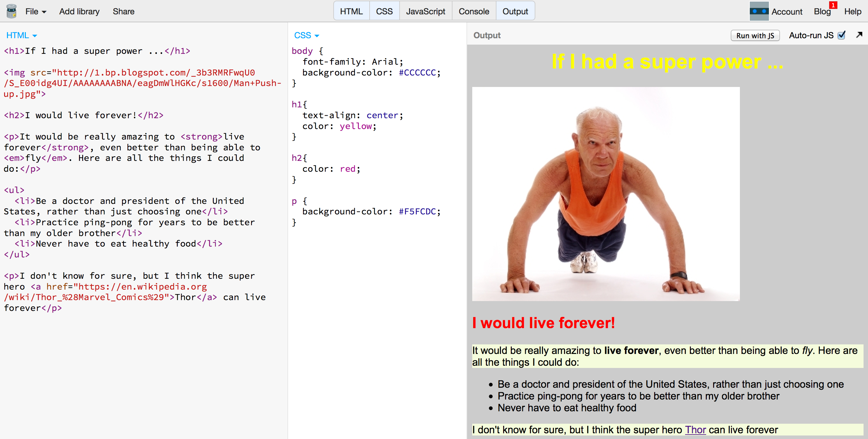Image resolution: width=868 pixels, height=439 pixels.
Task: Open the Thor link in output
Action: (x=695, y=429)
